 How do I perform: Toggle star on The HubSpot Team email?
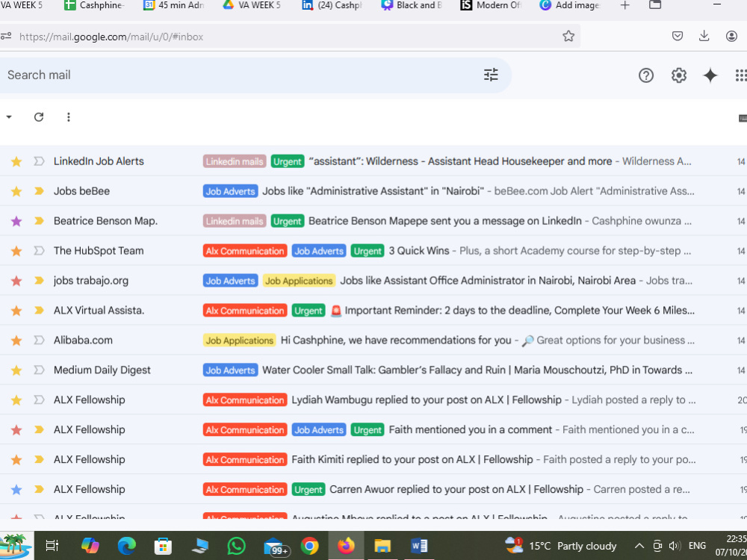(x=16, y=251)
